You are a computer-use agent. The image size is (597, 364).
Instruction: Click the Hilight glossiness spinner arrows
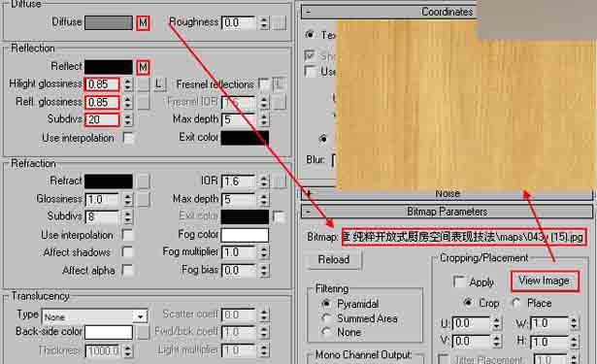point(127,84)
